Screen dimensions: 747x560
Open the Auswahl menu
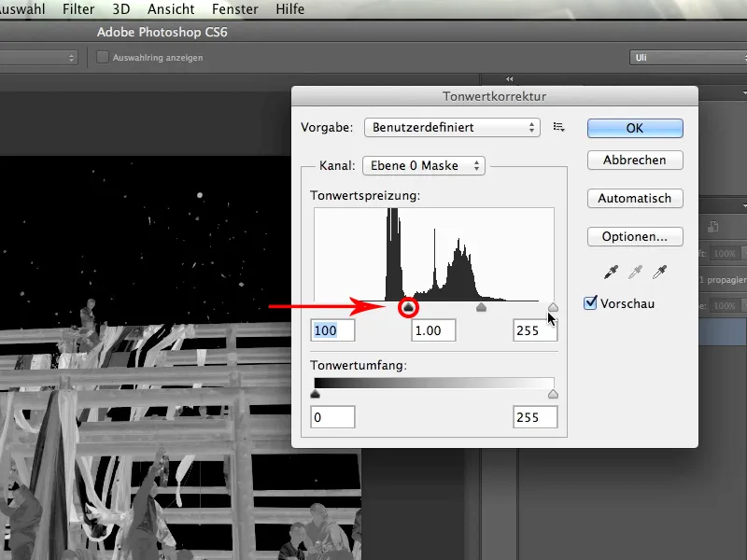[x=21, y=9]
